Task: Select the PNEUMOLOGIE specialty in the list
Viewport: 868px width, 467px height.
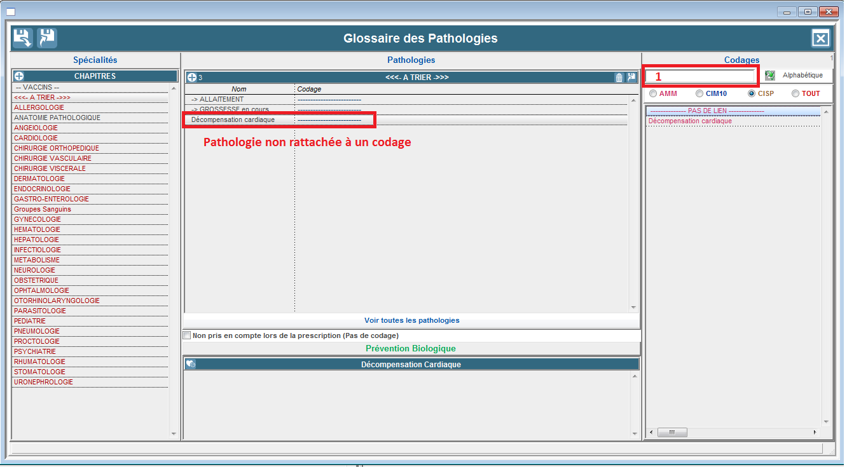Action: pyautogui.click(x=37, y=331)
